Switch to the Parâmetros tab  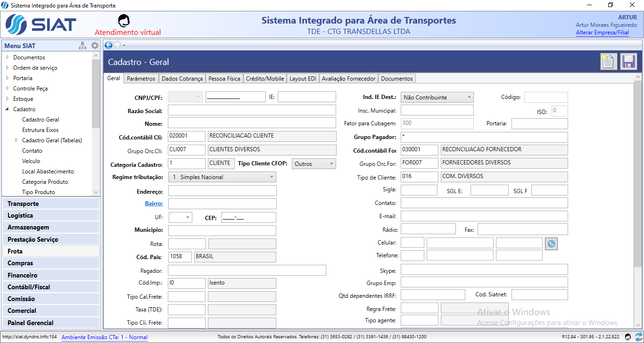140,79
